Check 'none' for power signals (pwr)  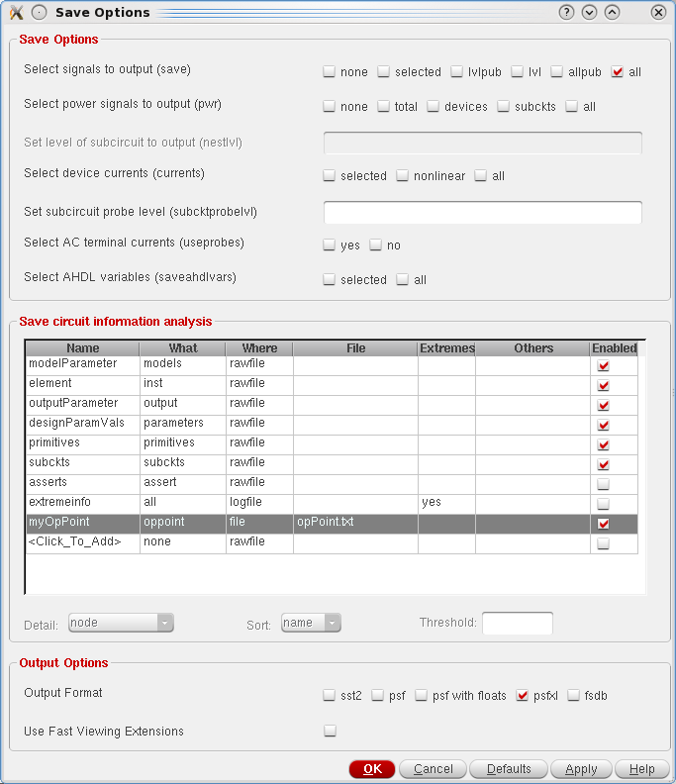(x=329, y=106)
